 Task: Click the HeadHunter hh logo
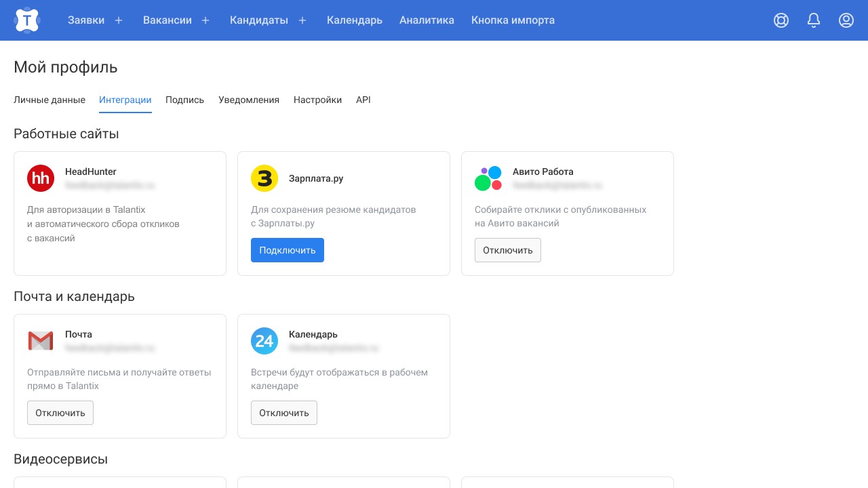(41, 178)
